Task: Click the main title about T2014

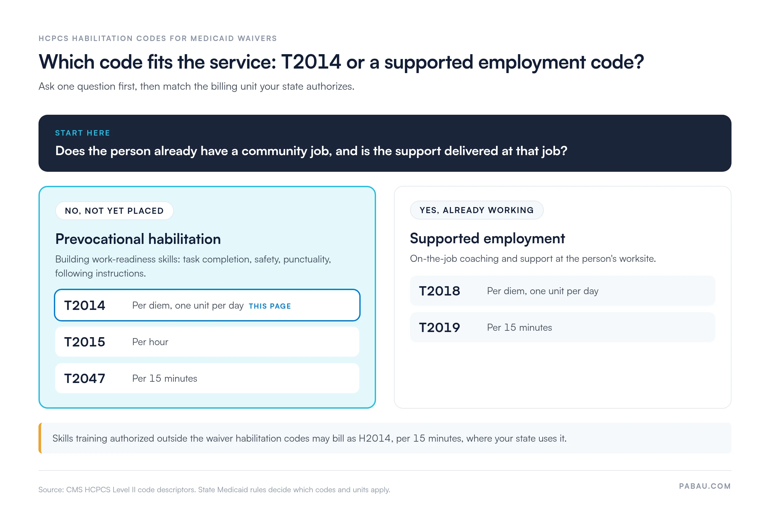Action: coord(341,62)
